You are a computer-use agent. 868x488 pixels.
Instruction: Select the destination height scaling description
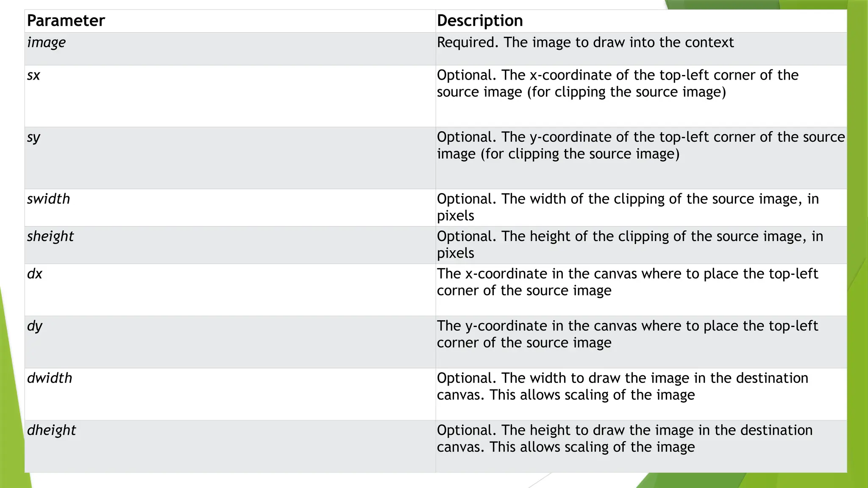(x=624, y=438)
